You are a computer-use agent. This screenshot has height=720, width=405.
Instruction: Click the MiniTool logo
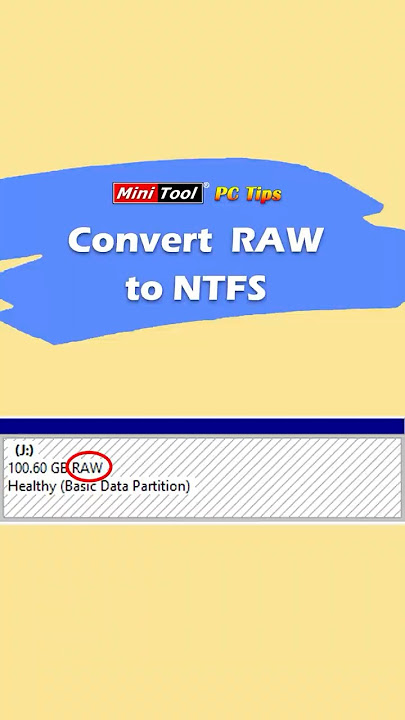point(158,193)
